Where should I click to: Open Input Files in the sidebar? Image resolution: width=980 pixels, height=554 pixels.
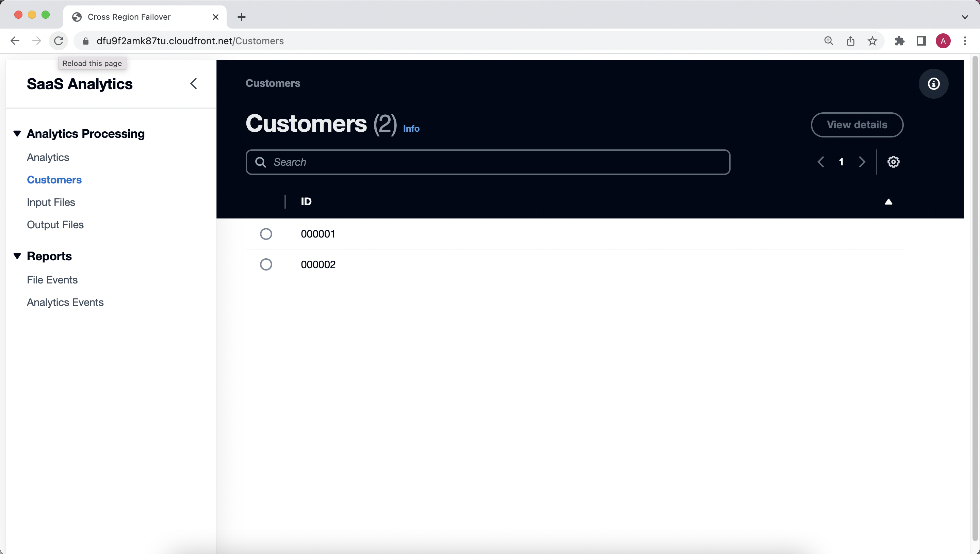click(51, 202)
